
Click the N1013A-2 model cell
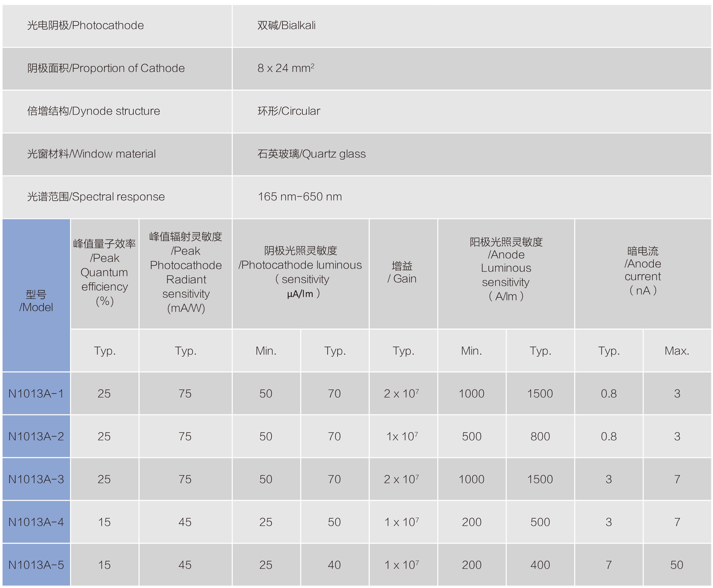[36, 436]
